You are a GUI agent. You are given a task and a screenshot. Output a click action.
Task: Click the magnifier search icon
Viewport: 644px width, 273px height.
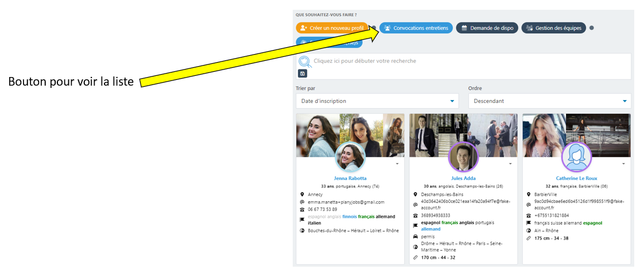(x=304, y=61)
